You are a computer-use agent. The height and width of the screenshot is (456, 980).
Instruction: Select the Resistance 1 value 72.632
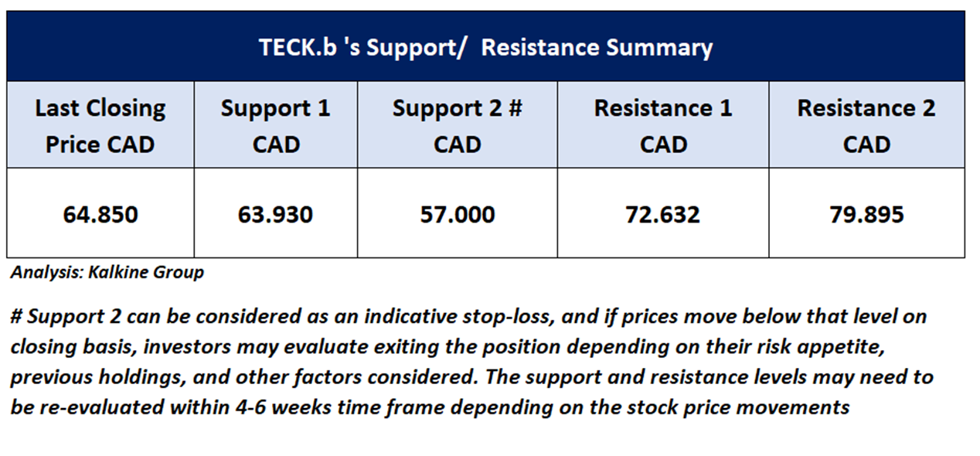[x=662, y=214]
